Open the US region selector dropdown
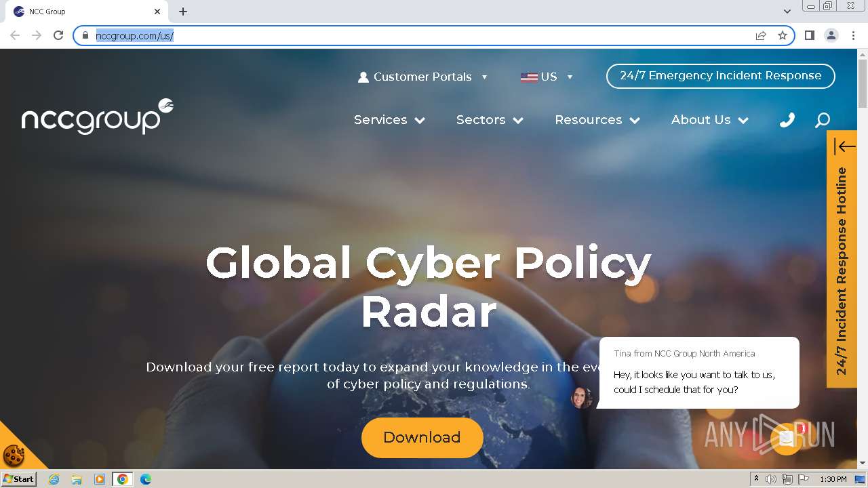The height and width of the screenshot is (488, 868). pyautogui.click(x=547, y=77)
